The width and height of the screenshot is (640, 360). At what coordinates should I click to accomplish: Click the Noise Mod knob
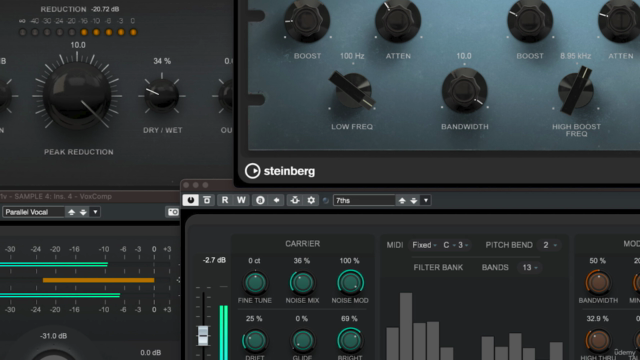point(350,282)
